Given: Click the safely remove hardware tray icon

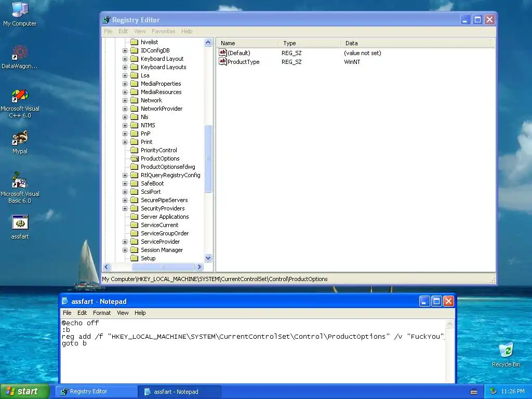Looking at the screenshot, I should (x=494, y=391).
